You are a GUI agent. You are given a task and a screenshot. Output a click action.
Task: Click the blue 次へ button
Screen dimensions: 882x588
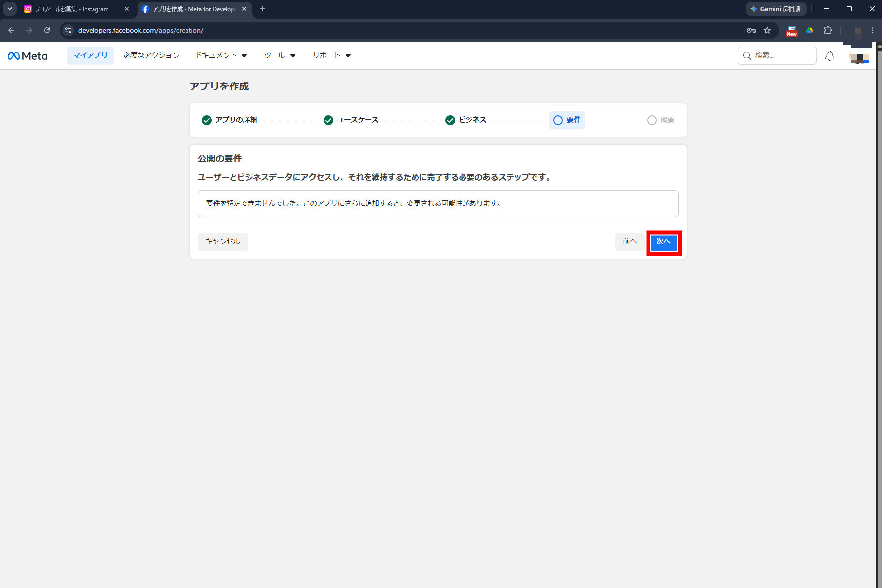(x=664, y=242)
